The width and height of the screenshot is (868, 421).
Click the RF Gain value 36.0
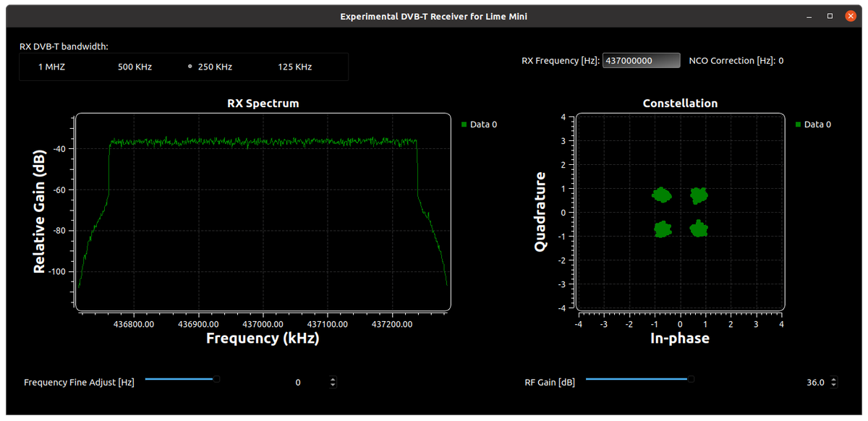[x=815, y=383]
